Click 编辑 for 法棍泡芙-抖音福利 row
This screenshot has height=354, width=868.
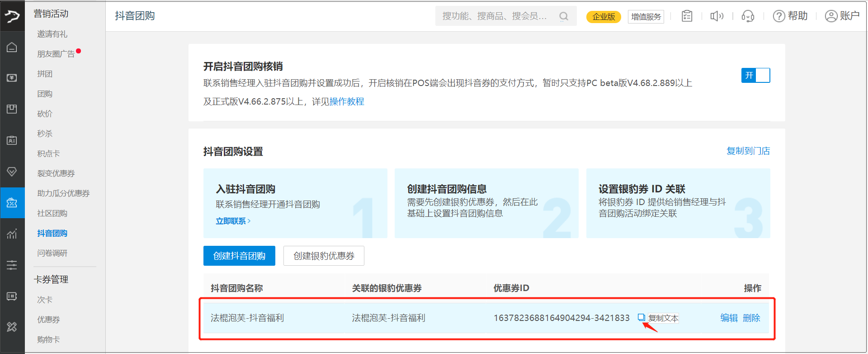click(x=729, y=318)
